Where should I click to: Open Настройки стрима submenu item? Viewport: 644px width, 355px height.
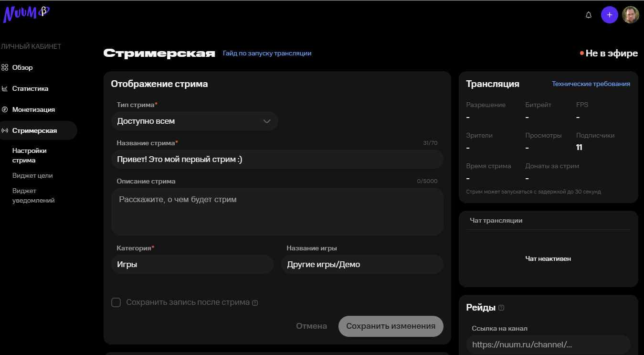tap(30, 155)
